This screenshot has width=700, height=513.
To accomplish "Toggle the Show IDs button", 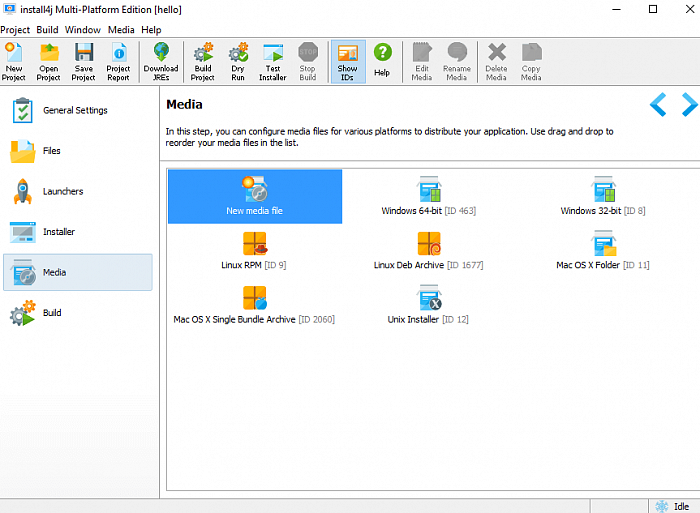I will tap(348, 62).
